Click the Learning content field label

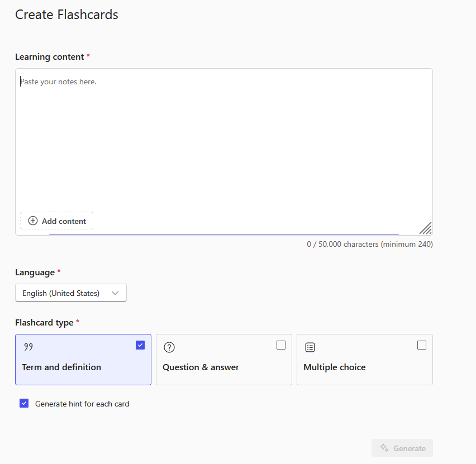tap(49, 57)
